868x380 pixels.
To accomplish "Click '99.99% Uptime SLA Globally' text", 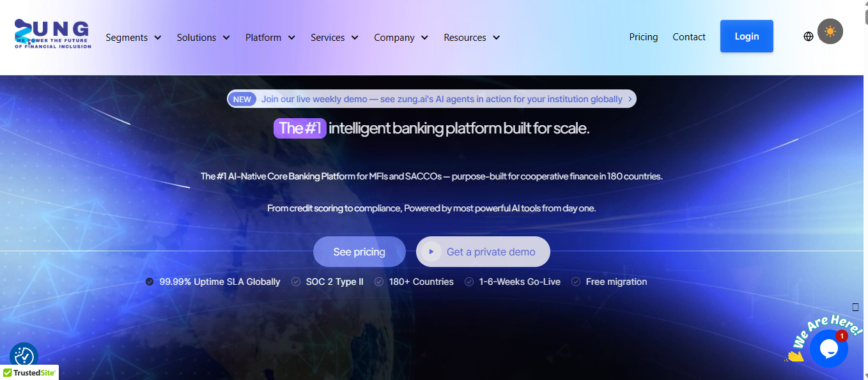I will 220,282.
